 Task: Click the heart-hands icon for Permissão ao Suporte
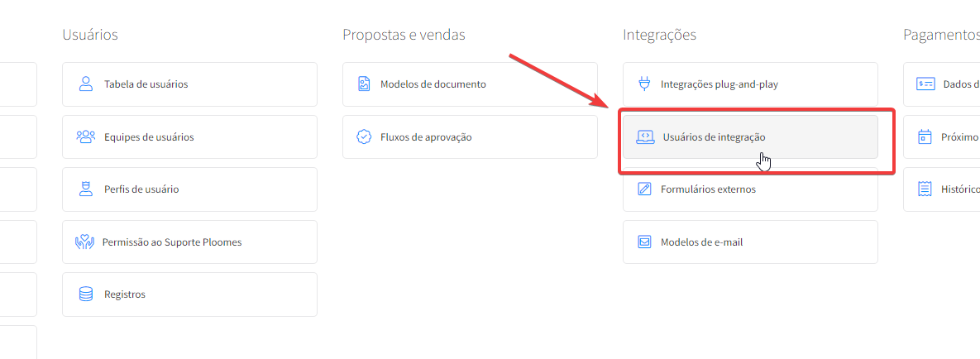coord(84,242)
